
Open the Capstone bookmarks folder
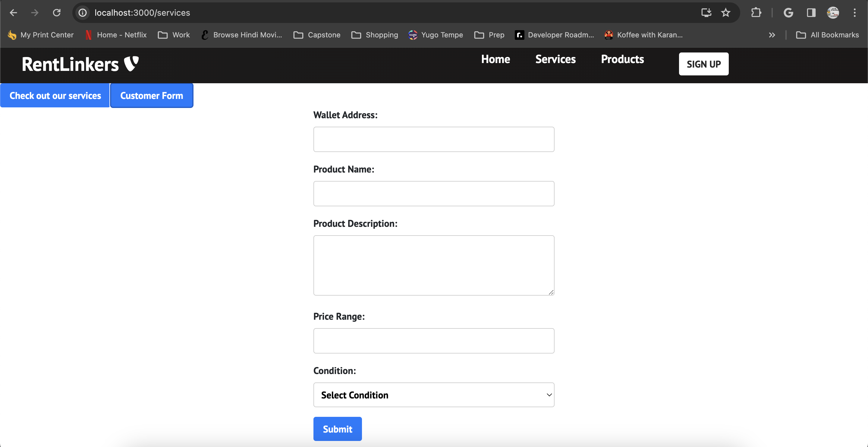tap(317, 35)
